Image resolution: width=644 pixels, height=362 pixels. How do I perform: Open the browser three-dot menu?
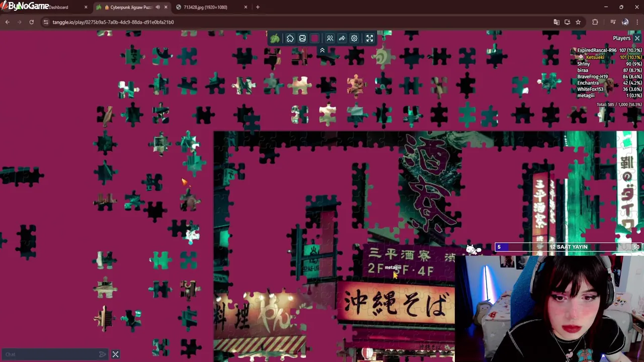click(637, 22)
